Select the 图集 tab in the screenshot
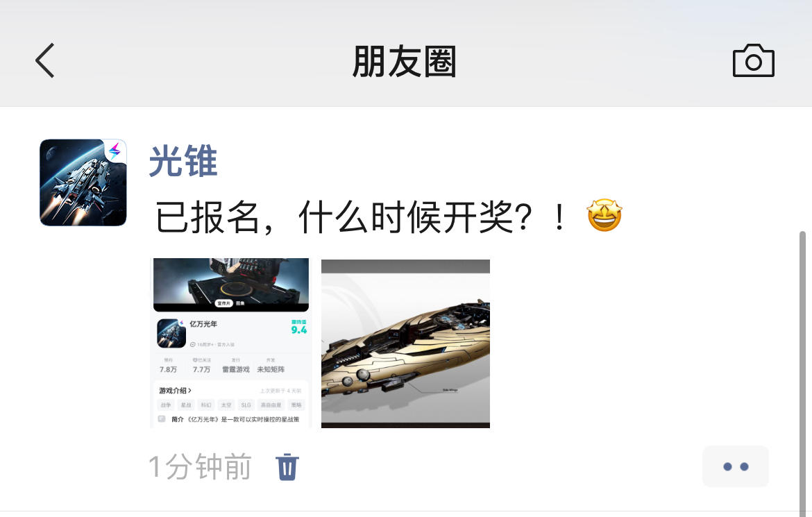The width and height of the screenshot is (812, 517). click(240, 303)
